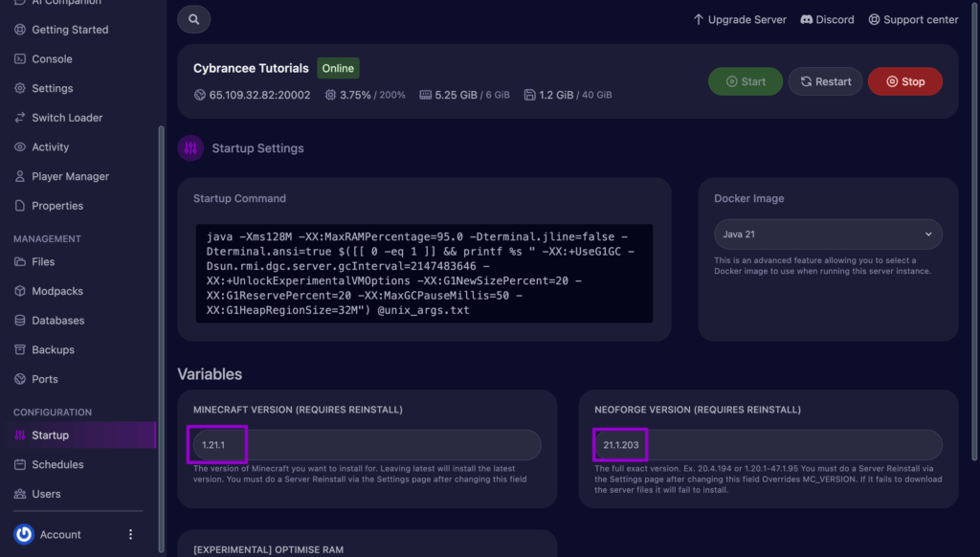This screenshot has height=557, width=980.
Task: Click the Optimise RAM experimental label
Action: coord(268,549)
